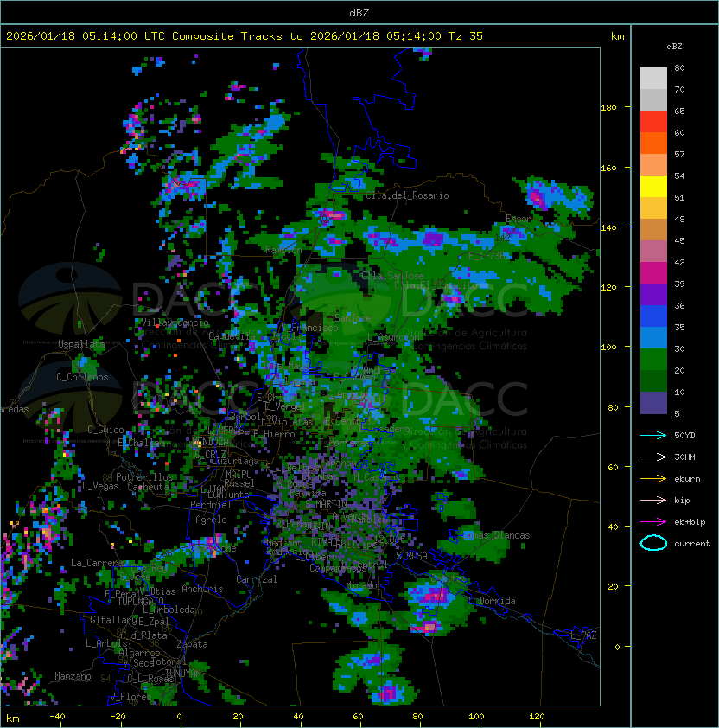Click the 30 dBZ green legend swatch
This screenshot has width=719, height=728.
[x=653, y=359]
